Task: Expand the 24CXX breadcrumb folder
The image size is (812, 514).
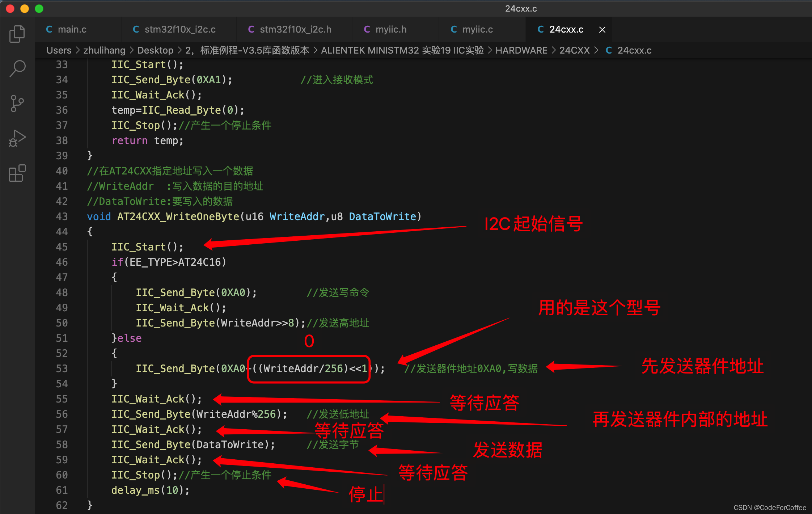Action: pos(574,50)
